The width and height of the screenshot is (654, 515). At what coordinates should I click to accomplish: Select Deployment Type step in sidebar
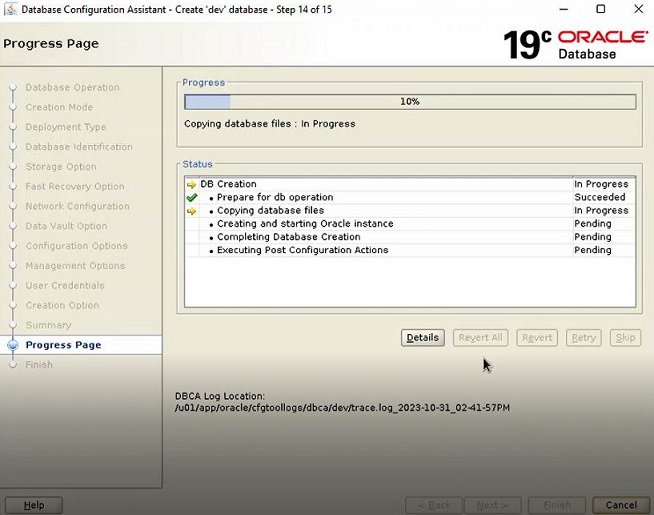(x=66, y=127)
